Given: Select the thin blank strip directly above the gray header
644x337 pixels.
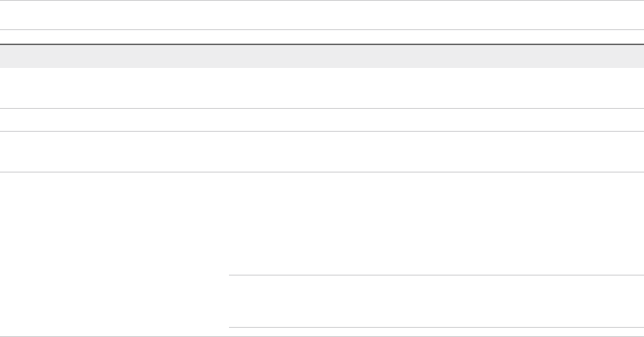Looking at the screenshot, I should [322, 37].
